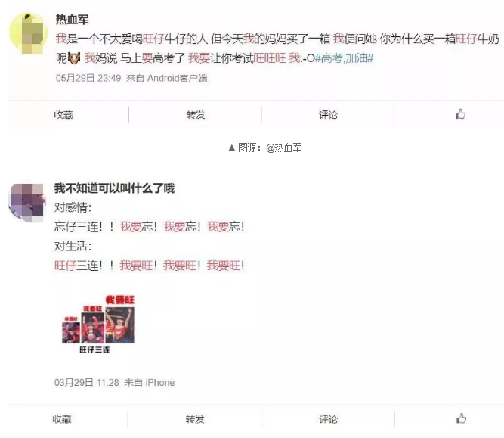Image resolution: width=504 pixels, height=438 pixels.
Task: Click 转发 under the 热血军 post
Action: (196, 114)
